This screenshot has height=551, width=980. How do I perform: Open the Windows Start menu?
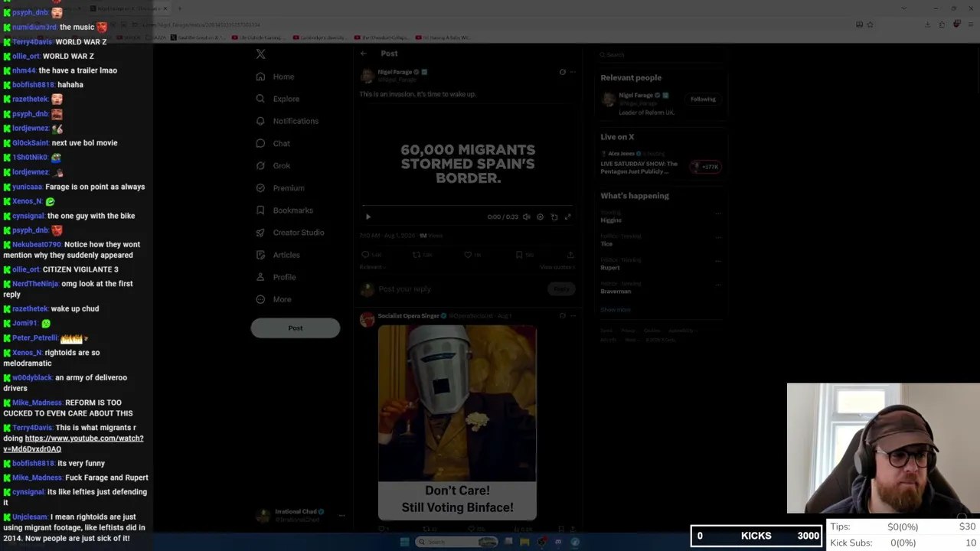tap(404, 542)
